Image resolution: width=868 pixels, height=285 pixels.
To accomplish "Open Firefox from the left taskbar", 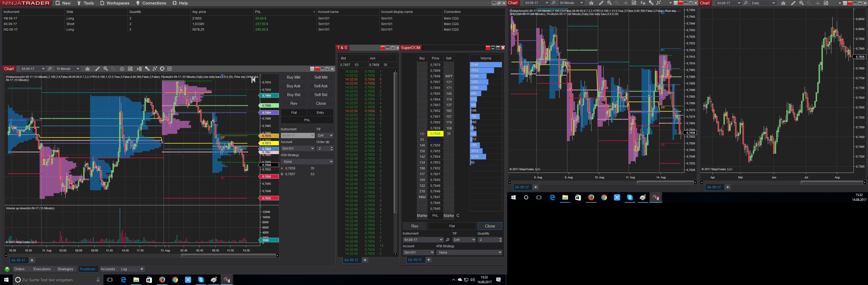I will pos(162,280).
